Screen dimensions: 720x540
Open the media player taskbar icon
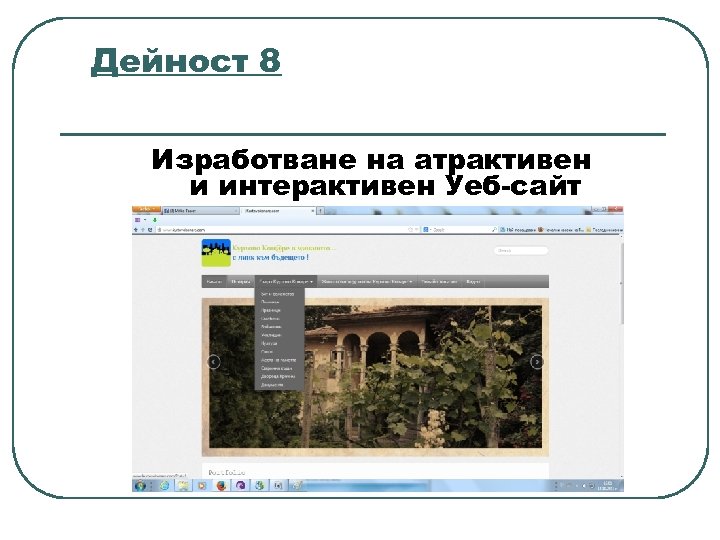(x=202, y=485)
